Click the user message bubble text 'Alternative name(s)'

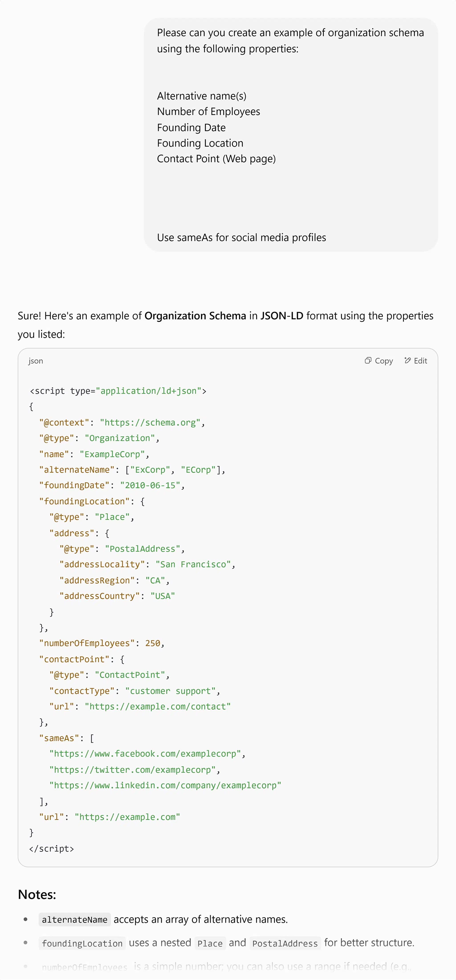pyautogui.click(x=202, y=96)
